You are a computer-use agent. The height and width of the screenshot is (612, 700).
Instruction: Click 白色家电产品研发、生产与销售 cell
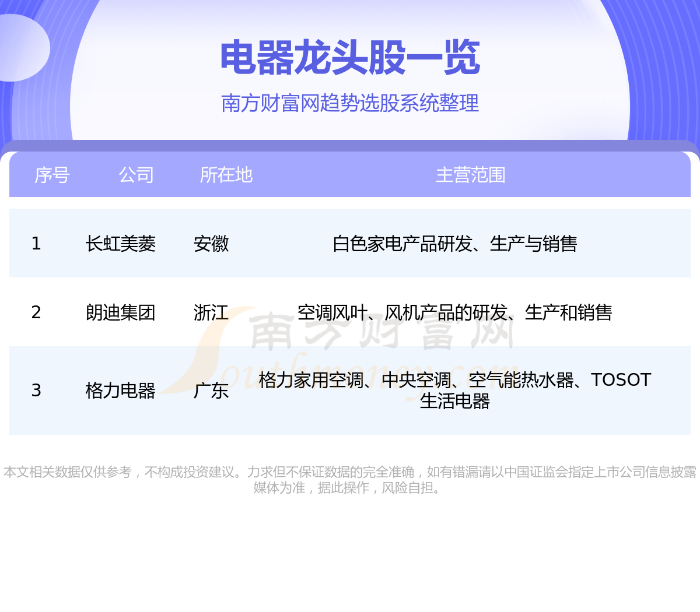tap(455, 243)
